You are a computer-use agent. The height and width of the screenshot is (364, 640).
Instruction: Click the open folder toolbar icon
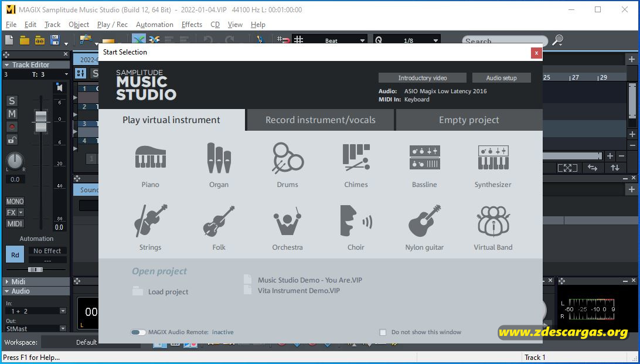point(25,40)
